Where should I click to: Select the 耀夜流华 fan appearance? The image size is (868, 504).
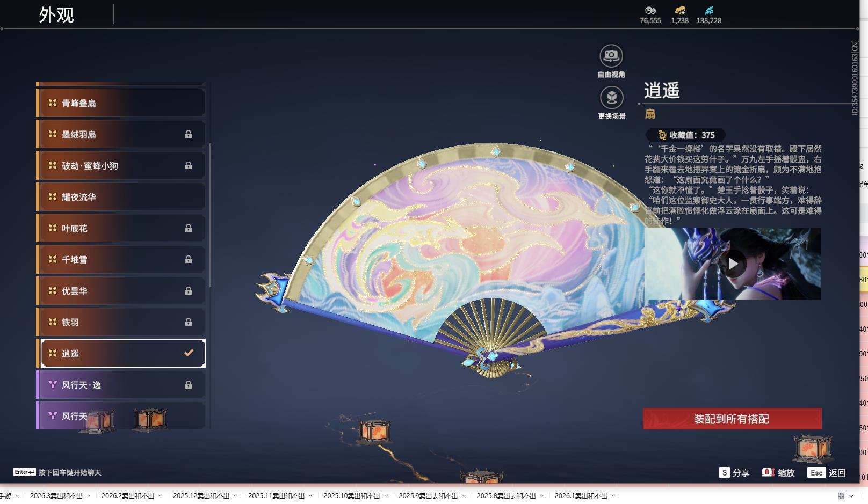tap(121, 196)
